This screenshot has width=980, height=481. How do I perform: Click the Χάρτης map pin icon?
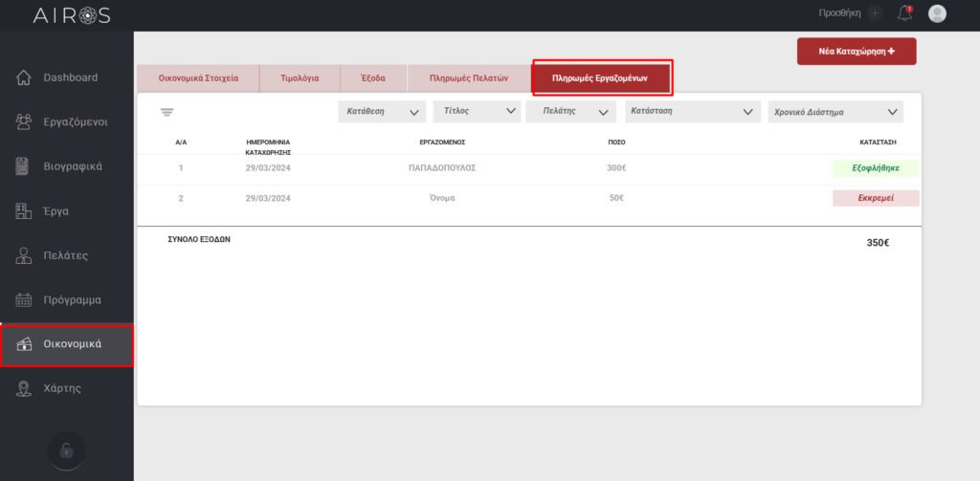25,388
